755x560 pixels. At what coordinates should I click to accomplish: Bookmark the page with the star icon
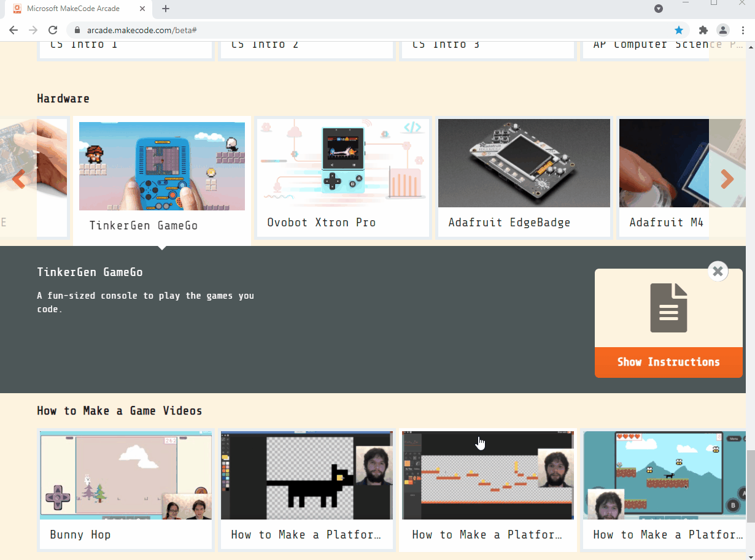click(679, 29)
